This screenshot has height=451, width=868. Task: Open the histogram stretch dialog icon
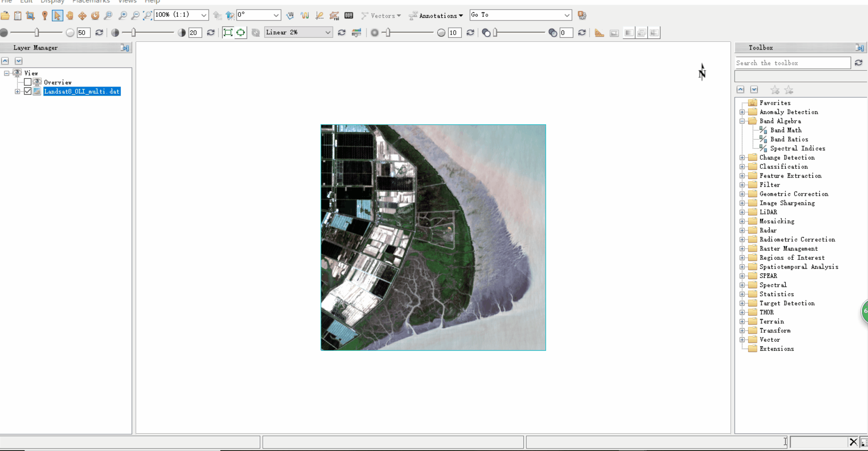pos(356,33)
